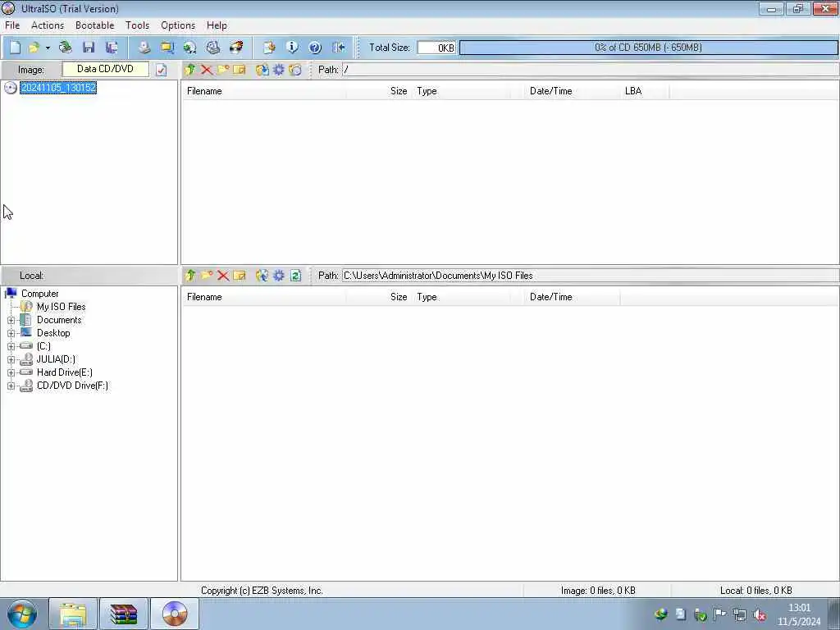Expand the JULIA(D:) drive node
The width and height of the screenshot is (840, 630).
[x=11, y=359]
